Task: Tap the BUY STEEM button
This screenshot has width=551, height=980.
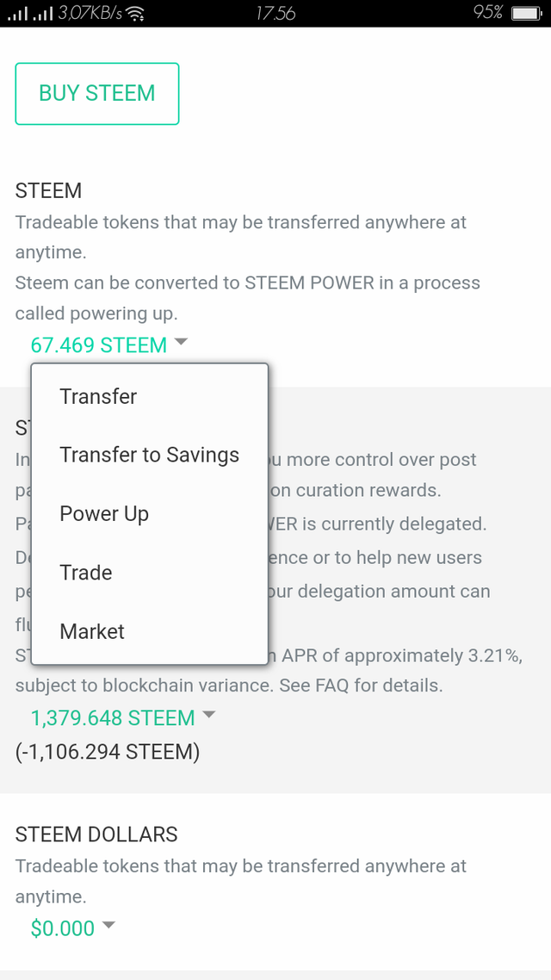Action: click(x=97, y=94)
